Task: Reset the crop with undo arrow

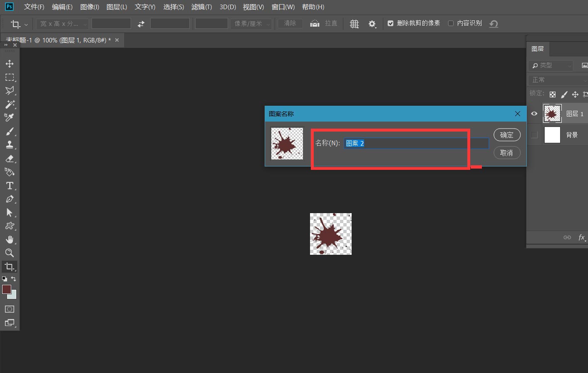Action: 494,24
